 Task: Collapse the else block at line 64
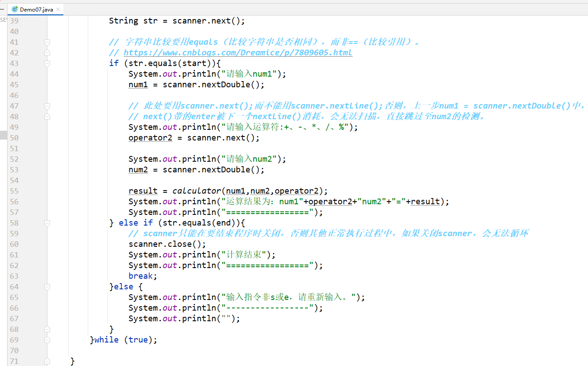(47, 287)
